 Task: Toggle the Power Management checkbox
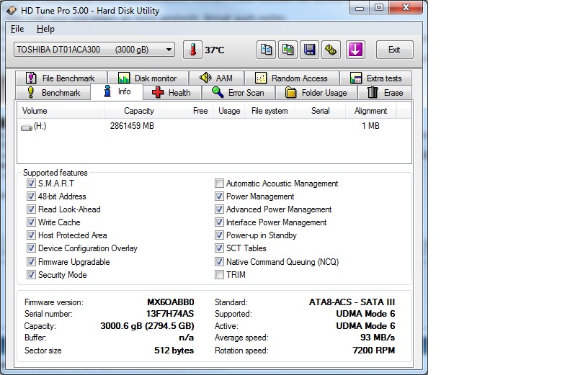tap(219, 196)
